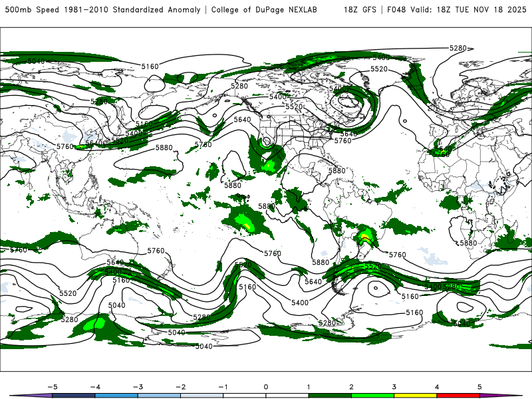Click the '5640' contour label off the US West Coast
The height and width of the screenshot is (399, 532).
(242, 120)
